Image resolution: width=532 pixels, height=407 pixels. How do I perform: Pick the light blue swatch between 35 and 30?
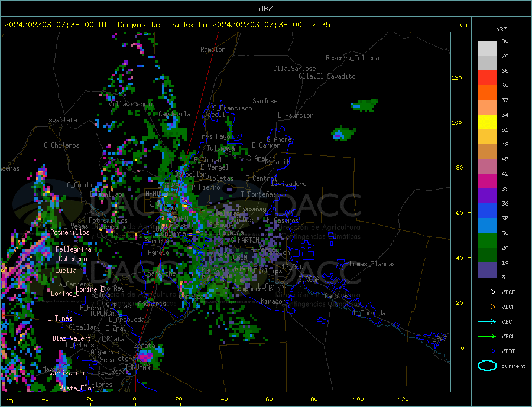click(487, 226)
